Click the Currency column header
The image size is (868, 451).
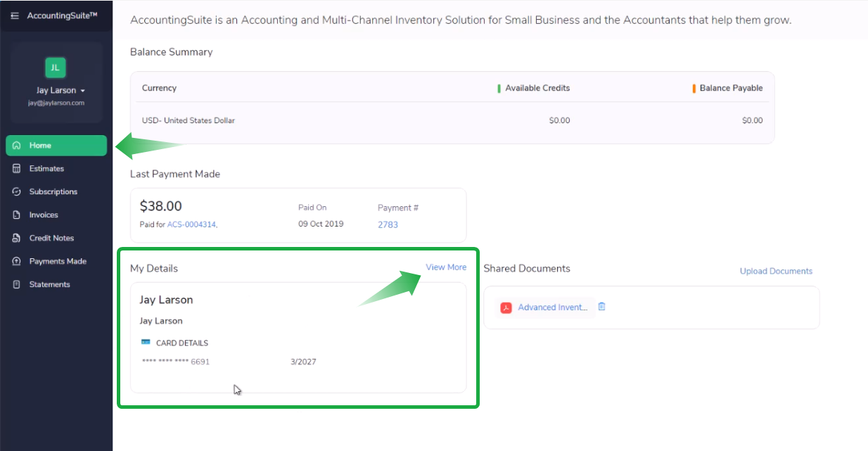[159, 88]
